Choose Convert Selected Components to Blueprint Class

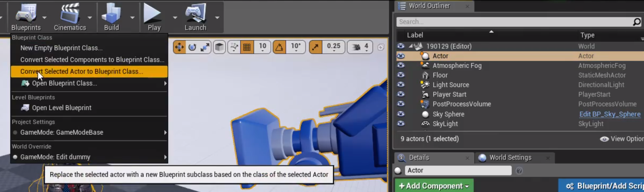click(x=89, y=59)
